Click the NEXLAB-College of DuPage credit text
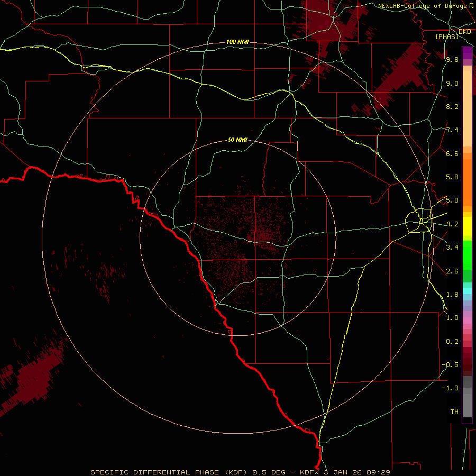 [x=422, y=6]
